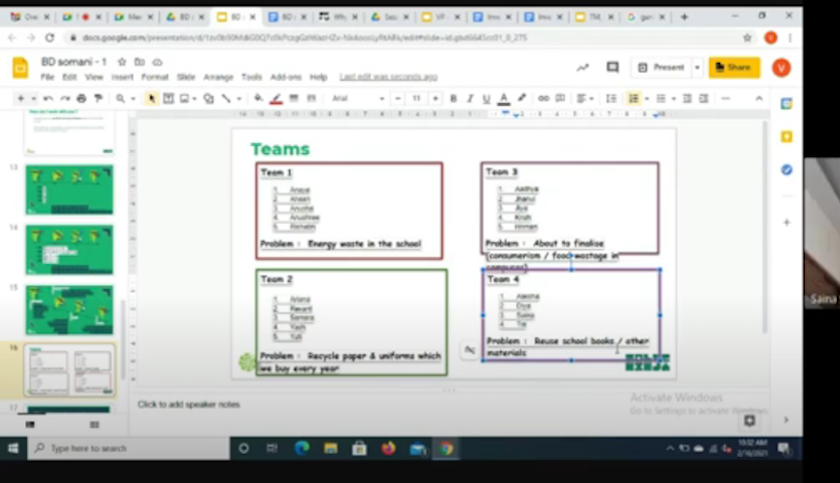Toggle Bold formatting

point(453,99)
